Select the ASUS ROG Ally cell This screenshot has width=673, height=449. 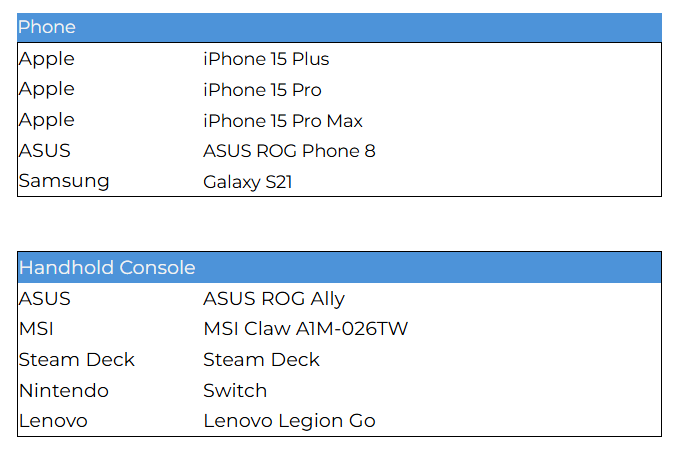tap(274, 298)
